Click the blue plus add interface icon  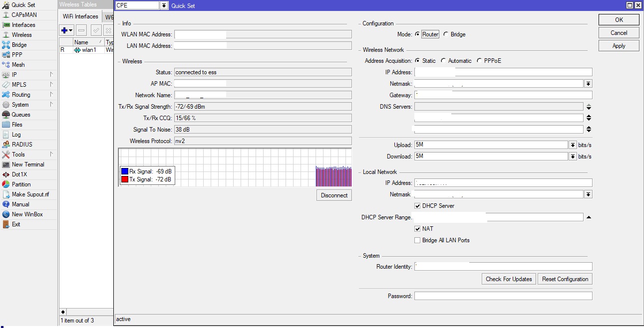64,30
